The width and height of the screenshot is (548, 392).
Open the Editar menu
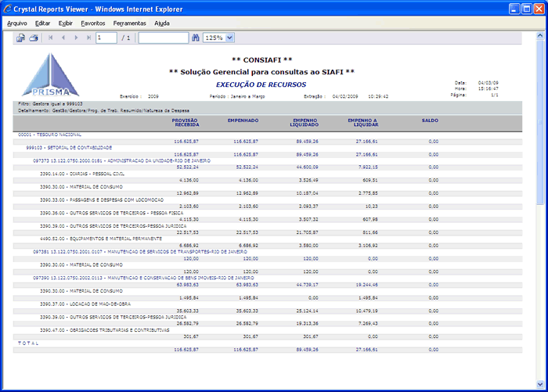[x=42, y=23]
